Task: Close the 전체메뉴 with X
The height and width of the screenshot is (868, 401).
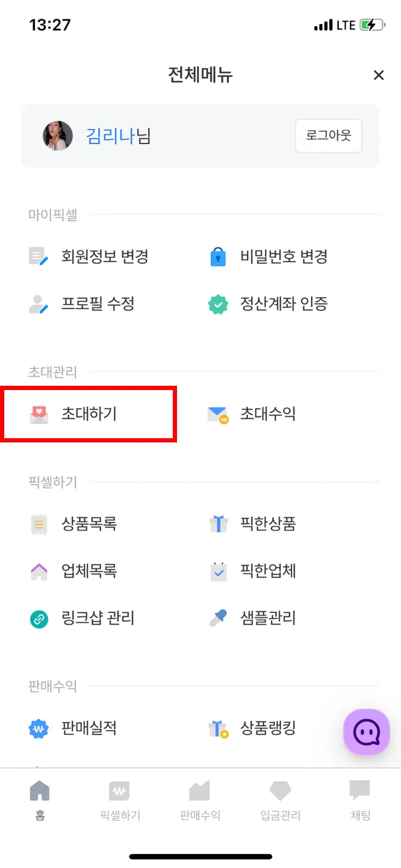Action: click(379, 75)
